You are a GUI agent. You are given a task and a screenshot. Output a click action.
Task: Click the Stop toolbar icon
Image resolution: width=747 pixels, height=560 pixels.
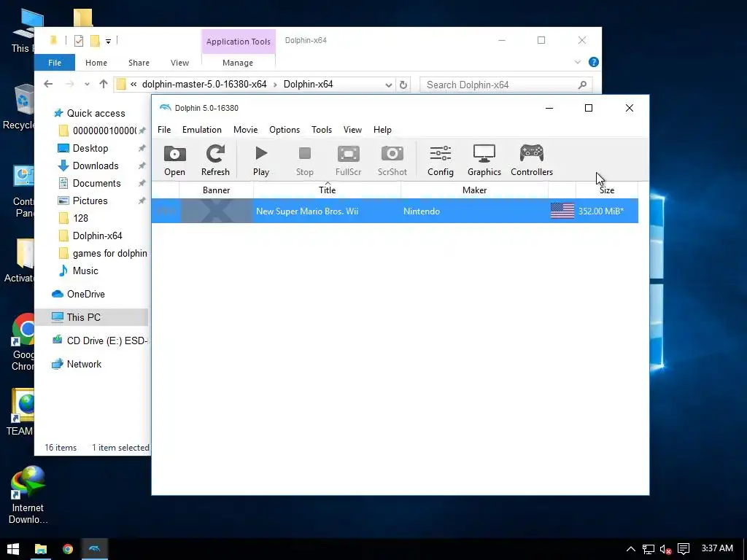(304, 160)
